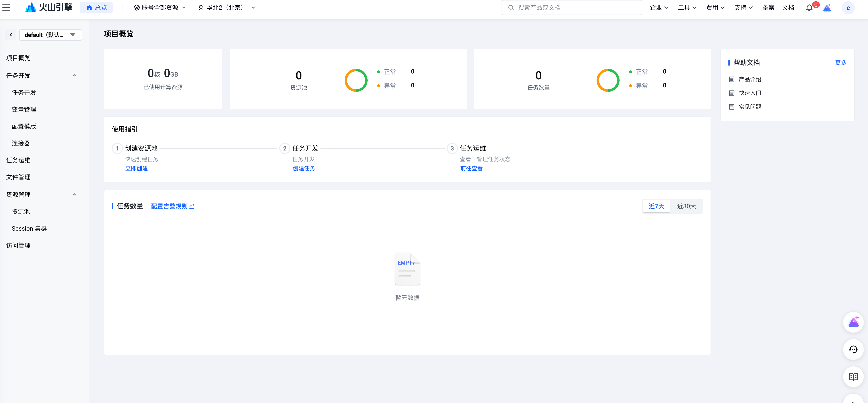Switch to 近30天 time range
The image size is (868, 403).
coord(686,206)
